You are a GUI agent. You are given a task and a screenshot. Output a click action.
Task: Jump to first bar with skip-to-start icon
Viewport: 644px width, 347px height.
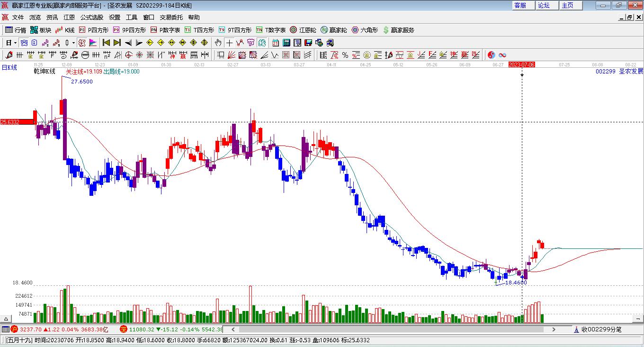click(x=107, y=43)
